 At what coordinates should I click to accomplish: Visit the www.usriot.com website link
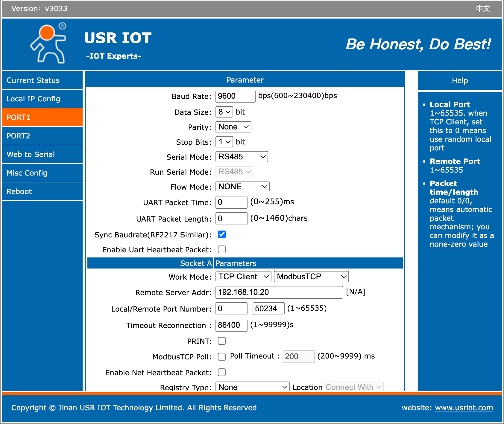coord(464,408)
